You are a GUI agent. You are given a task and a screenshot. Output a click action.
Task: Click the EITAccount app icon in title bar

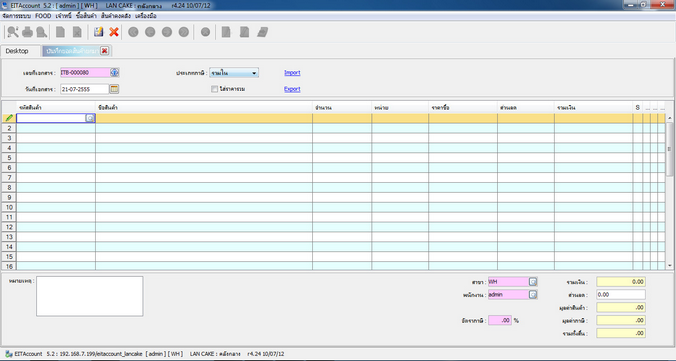pos(5,5)
